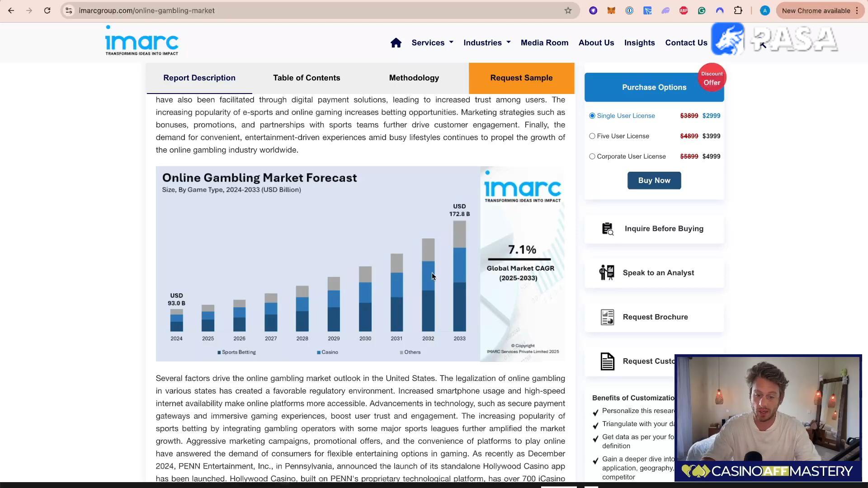The height and width of the screenshot is (488, 868).
Task: Open the Discount Offer red badge
Action: [712, 78]
